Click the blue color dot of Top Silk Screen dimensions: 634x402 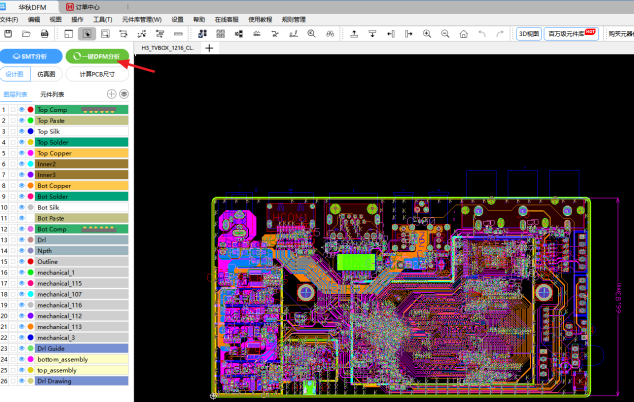click(30, 131)
